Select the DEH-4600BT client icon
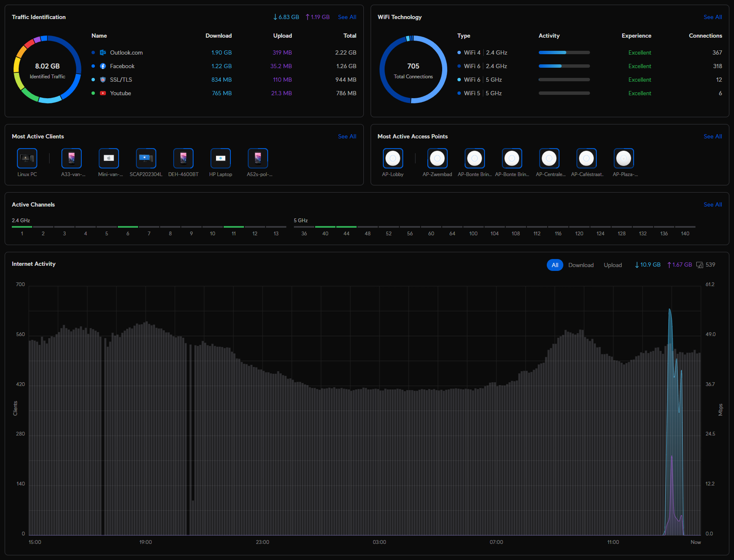The width and height of the screenshot is (734, 560). point(183,158)
